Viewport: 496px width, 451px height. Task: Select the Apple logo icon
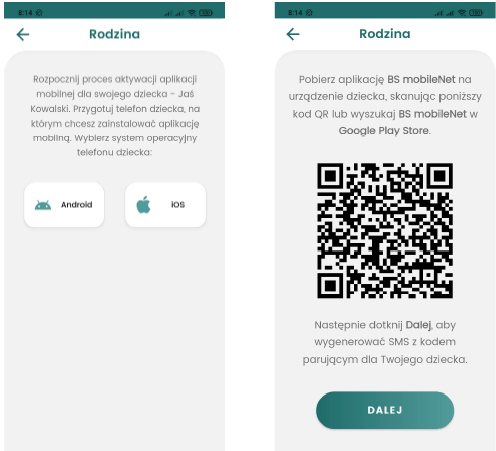[143, 205]
